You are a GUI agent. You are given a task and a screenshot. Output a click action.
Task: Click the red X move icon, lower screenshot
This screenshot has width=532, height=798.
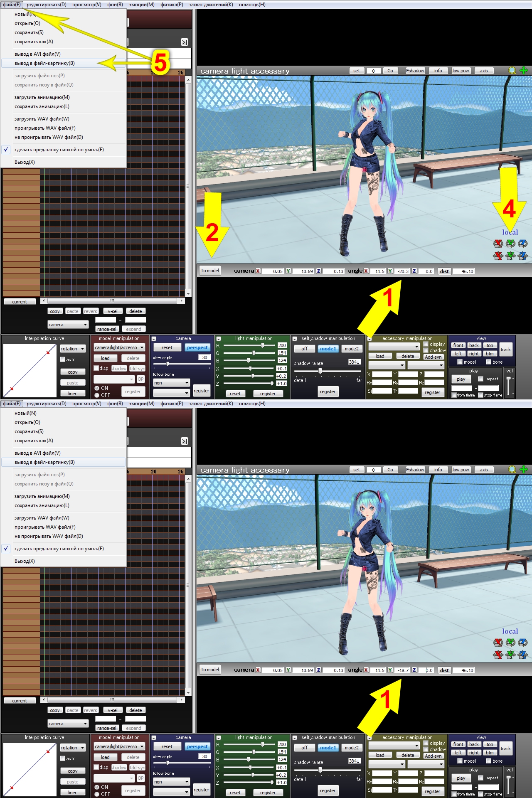[498, 655]
